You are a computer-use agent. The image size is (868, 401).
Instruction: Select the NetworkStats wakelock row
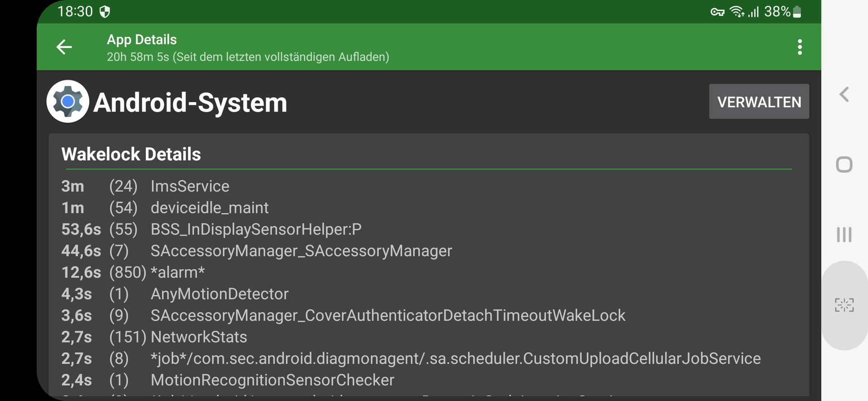coord(429,337)
